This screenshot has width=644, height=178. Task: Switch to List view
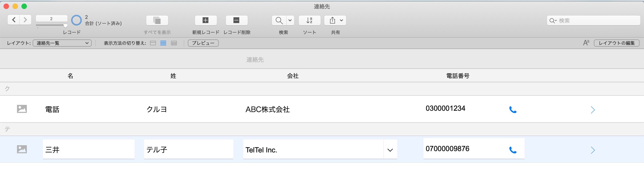(163, 43)
